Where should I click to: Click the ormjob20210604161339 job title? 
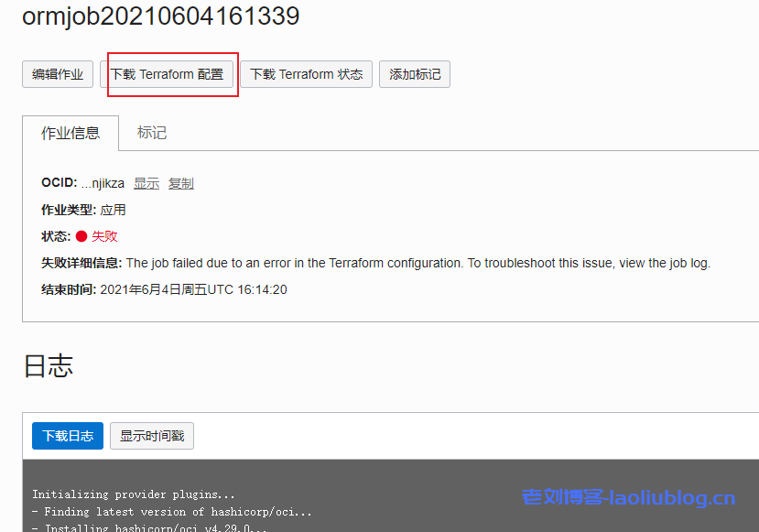point(161,16)
